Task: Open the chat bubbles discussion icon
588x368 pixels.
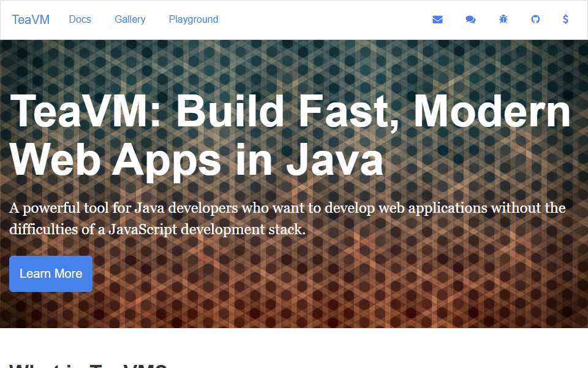Action: (x=470, y=20)
